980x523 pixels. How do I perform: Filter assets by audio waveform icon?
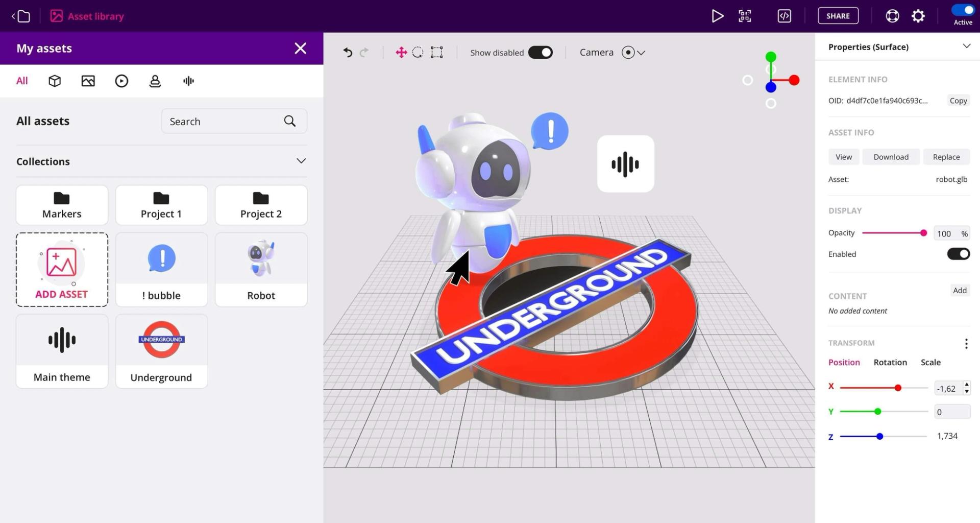click(x=188, y=81)
